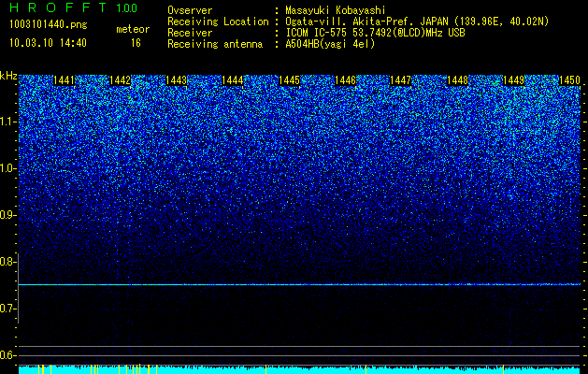Image resolution: width=588 pixels, height=374 pixels.
Task: Click the Receiving Location label
Action: (218, 22)
